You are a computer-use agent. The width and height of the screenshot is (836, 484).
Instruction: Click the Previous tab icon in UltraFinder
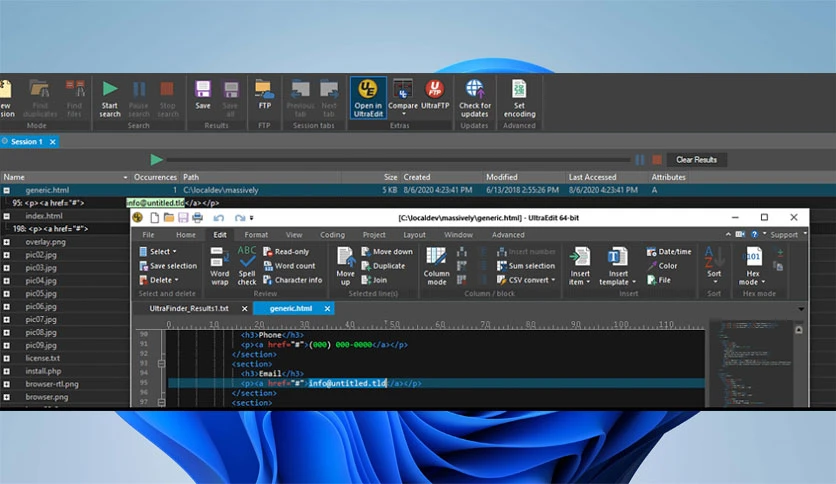(x=300, y=99)
